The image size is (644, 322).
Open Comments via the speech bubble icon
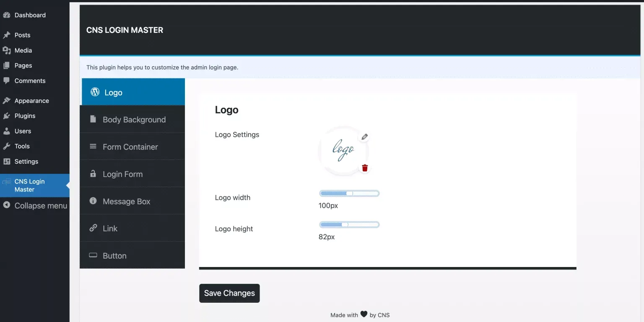pos(7,81)
